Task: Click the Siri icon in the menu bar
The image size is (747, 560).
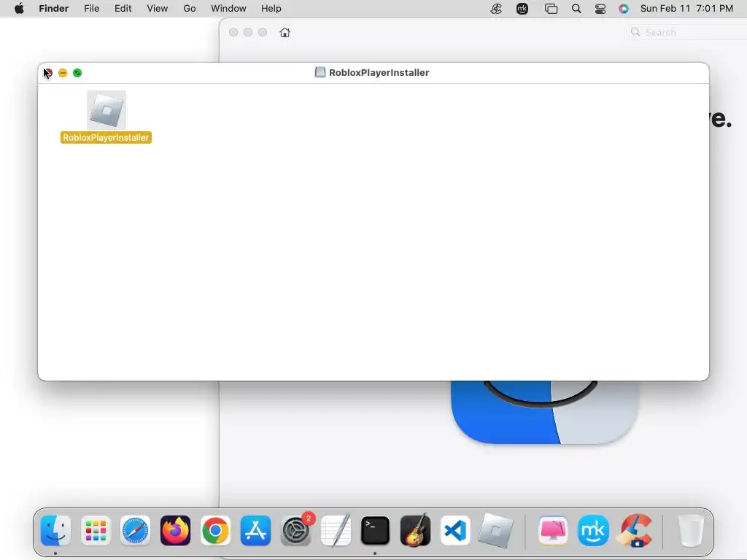Action: point(624,9)
